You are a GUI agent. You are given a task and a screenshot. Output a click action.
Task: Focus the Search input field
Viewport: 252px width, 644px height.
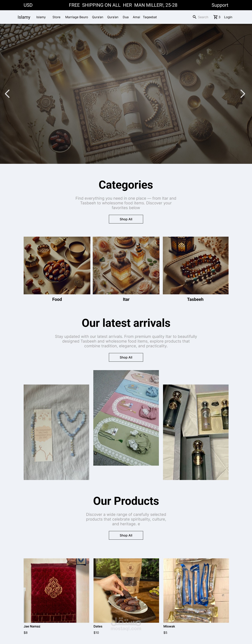tap(203, 17)
